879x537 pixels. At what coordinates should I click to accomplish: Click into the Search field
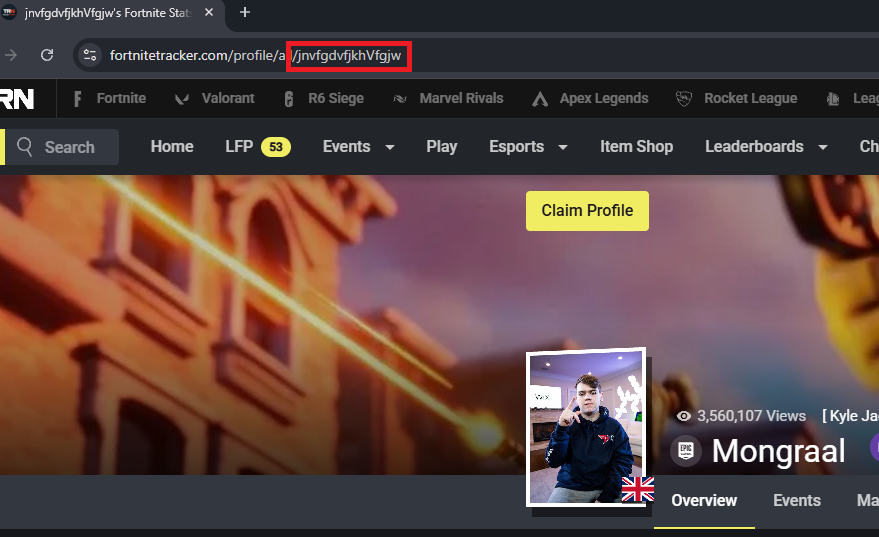point(62,147)
